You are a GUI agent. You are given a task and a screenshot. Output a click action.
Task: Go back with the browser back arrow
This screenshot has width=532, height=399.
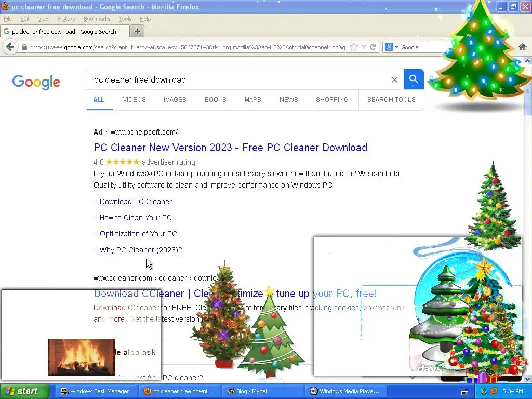click(10, 47)
